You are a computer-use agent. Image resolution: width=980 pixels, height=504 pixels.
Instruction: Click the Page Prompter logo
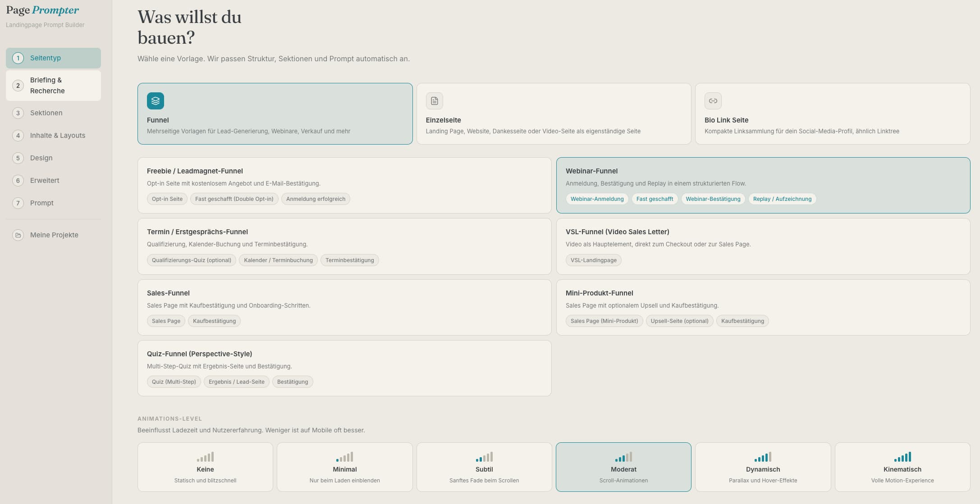point(42,10)
